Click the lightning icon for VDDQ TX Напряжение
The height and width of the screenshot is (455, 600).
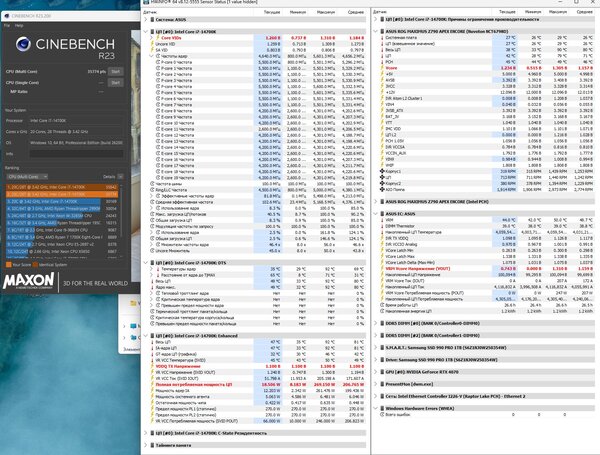click(152, 366)
